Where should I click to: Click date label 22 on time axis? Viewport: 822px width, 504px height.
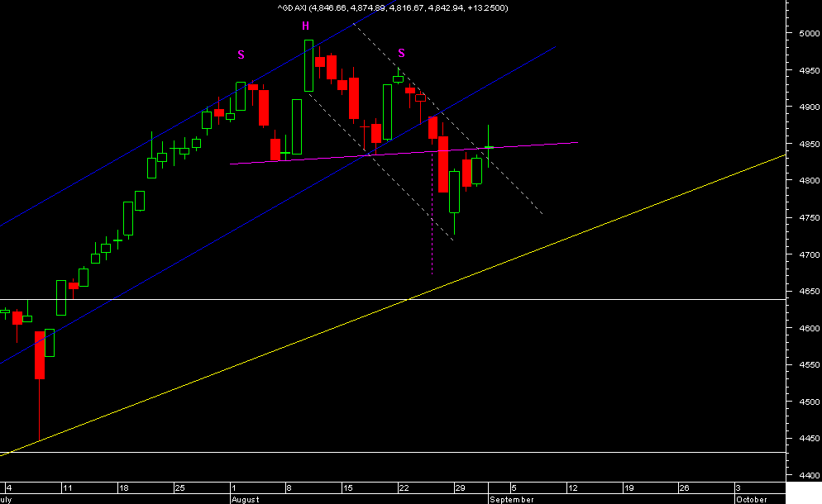(404, 487)
